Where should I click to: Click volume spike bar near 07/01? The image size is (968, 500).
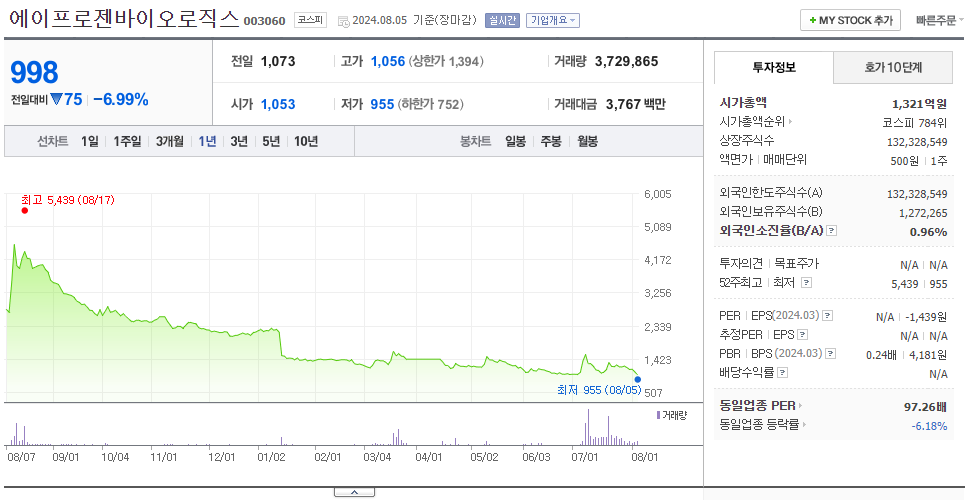click(587, 427)
